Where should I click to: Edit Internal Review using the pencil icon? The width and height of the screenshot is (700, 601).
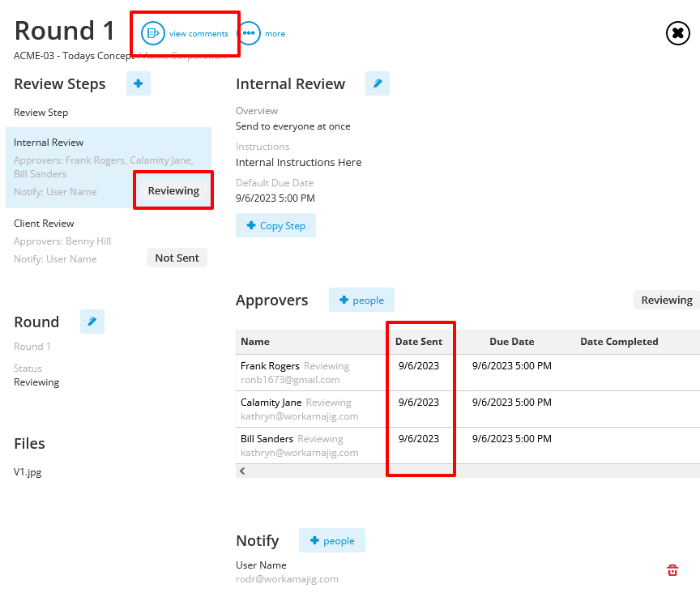click(x=377, y=83)
